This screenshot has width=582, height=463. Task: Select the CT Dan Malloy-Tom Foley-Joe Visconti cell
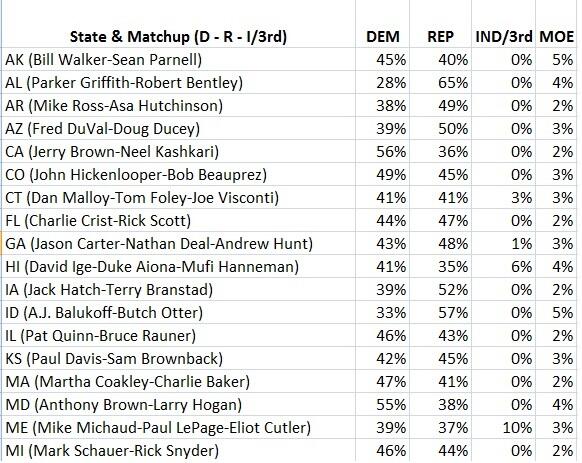coord(178,198)
